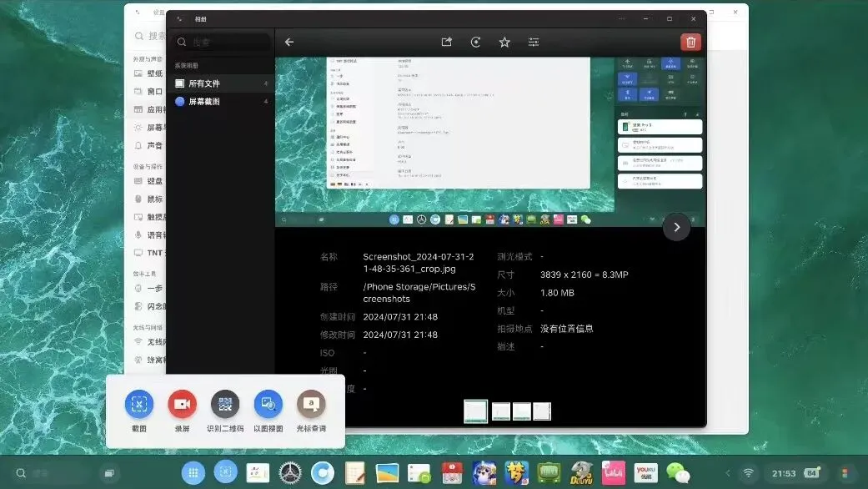Open the Gallery window more options (…) menu
The height and width of the screenshot is (489, 868).
tap(622, 19)
